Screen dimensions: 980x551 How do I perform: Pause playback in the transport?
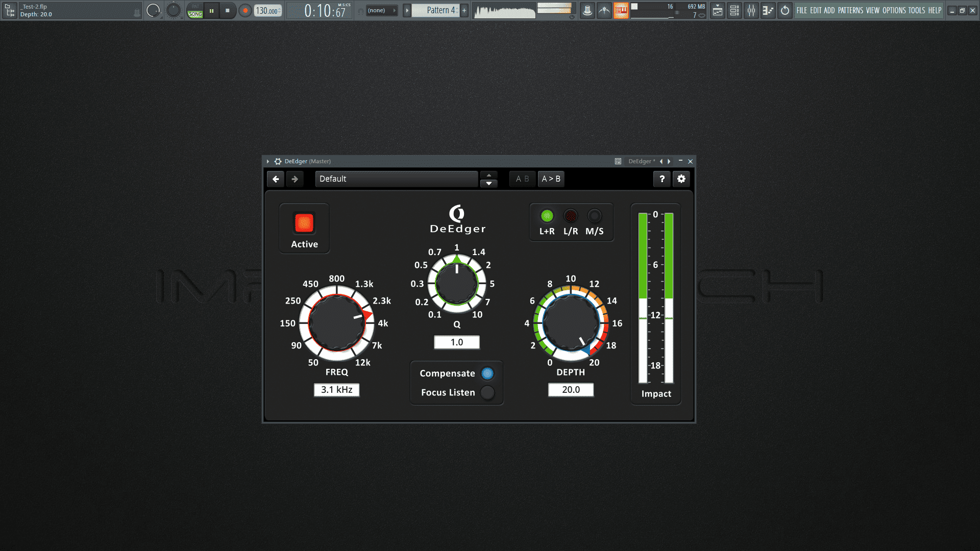[x=211, y=10]
